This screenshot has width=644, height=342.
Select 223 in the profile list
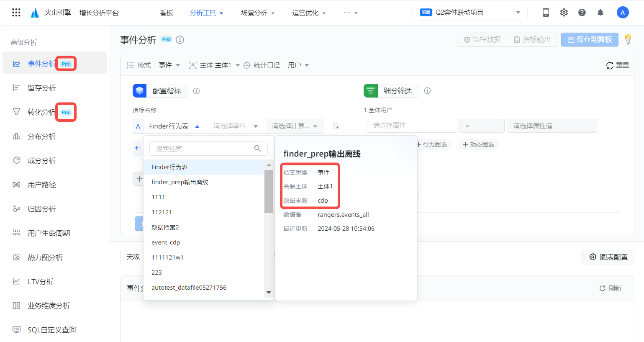tap(204, 273)
